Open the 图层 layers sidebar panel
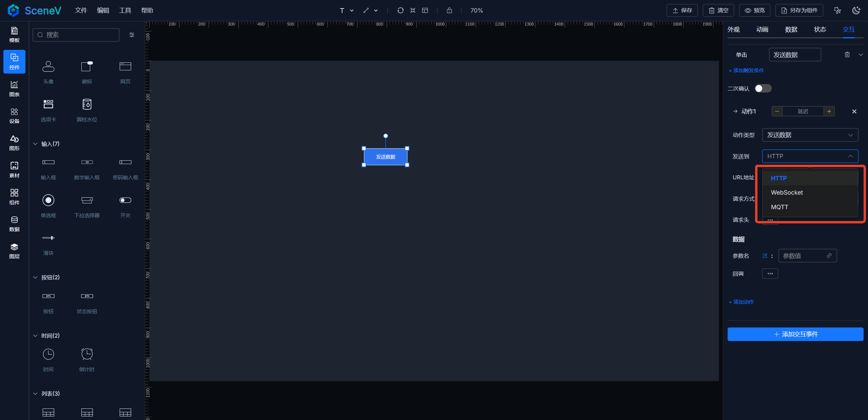 pyautogui.click(x=14, y=251)
